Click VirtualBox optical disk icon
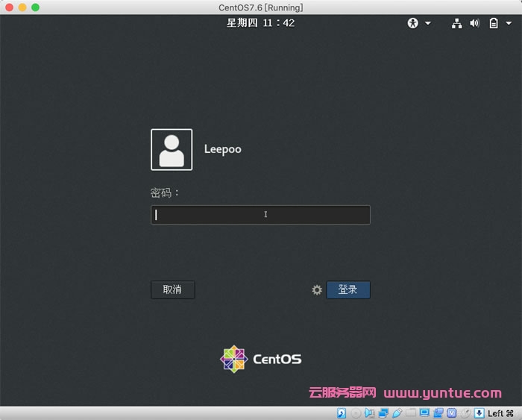Viewport: 522px width, 420px height. 356,413
